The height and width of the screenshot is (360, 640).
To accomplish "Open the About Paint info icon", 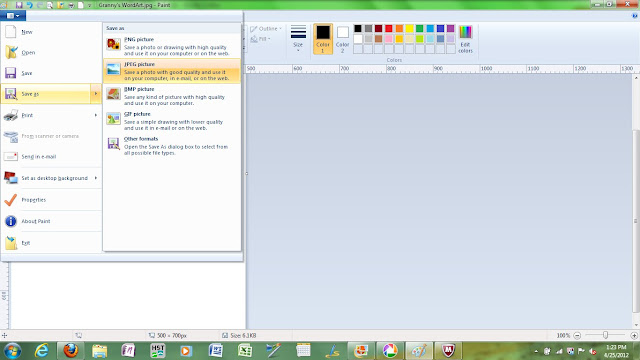I will [11, 221].
